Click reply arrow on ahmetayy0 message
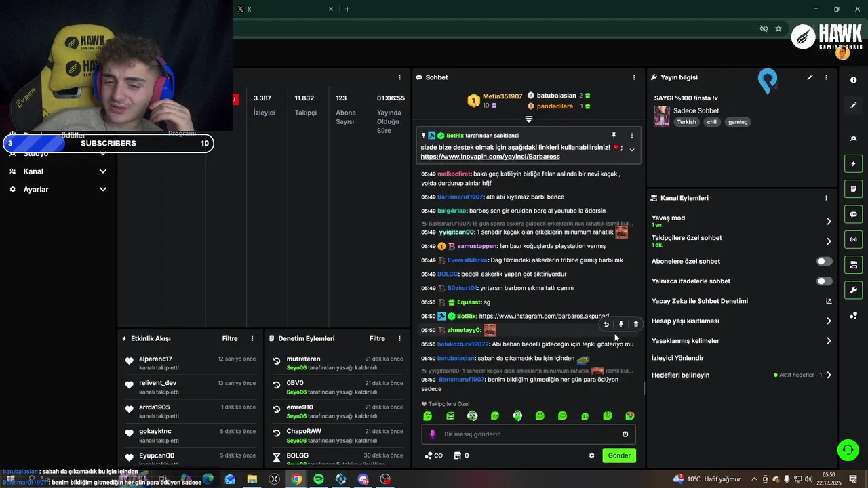The width and height of the screenshot is (868, 488). coord(606,324)
